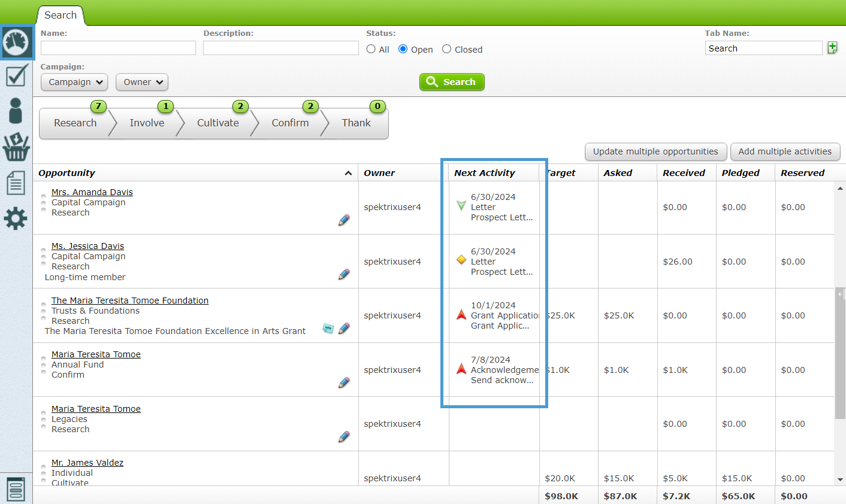Click the green plus icon beside Tab Name
Screen dimensions: 846x504
[x=832, y=48]
